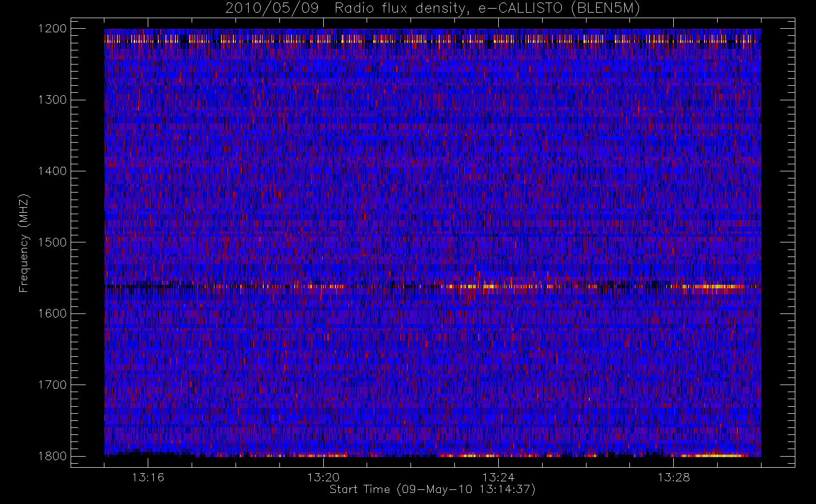The image size is (816, 504).
Task: Select the 1700 frequency tick label
Action: pyautogui.click(x=52, y=385)
